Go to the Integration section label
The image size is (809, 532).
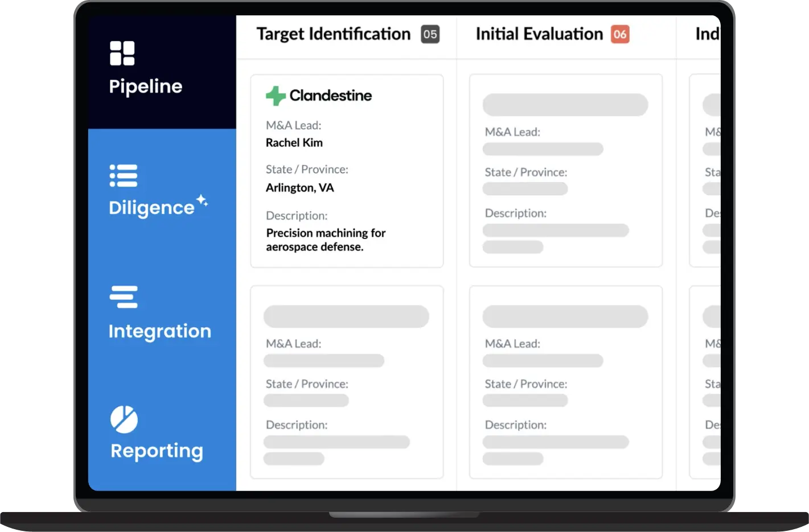pos(160,331)
